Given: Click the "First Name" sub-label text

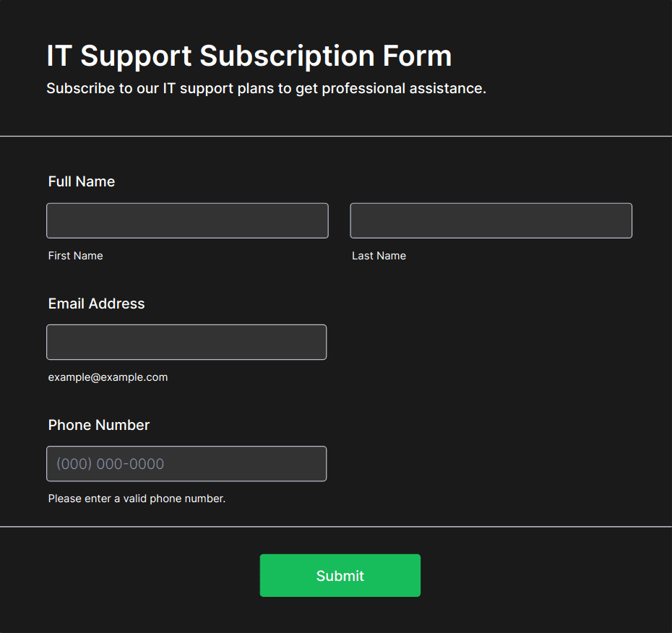Looking at the screenshot, I should click(75, 256).
